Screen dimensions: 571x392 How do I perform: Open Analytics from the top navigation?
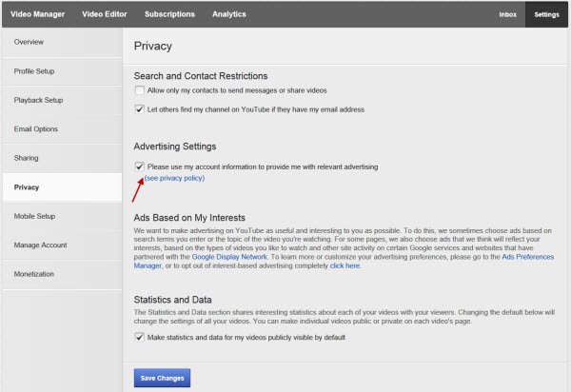(x=229, y=14)
